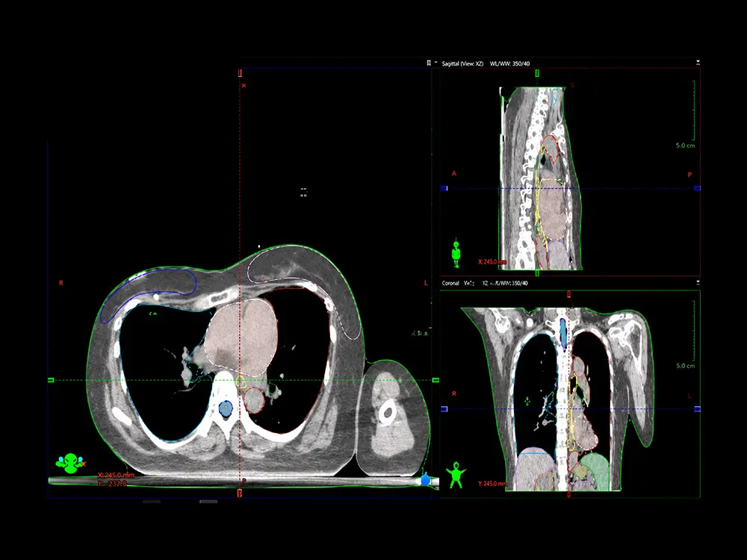Click the sagittal view standing patient orientation icon
The width and height of the screenshot is (747, 560).
[x=456, y=255]
